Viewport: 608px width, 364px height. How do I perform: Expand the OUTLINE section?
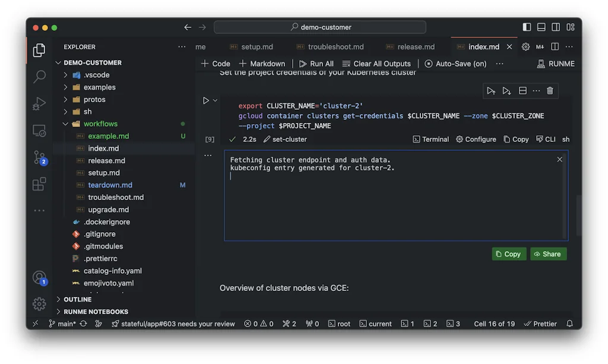pyautogui.click(x=78, y=299)
